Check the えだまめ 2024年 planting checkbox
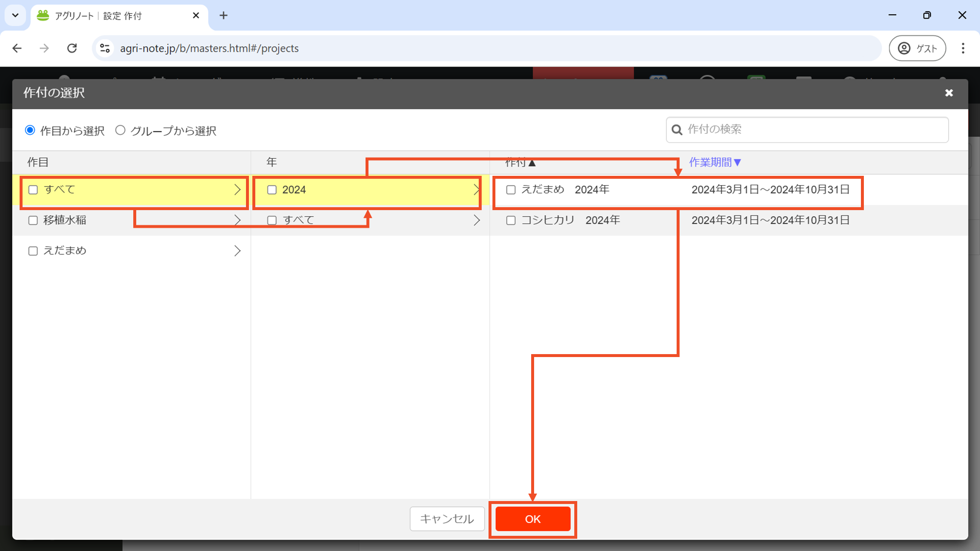 click(511, 190)
